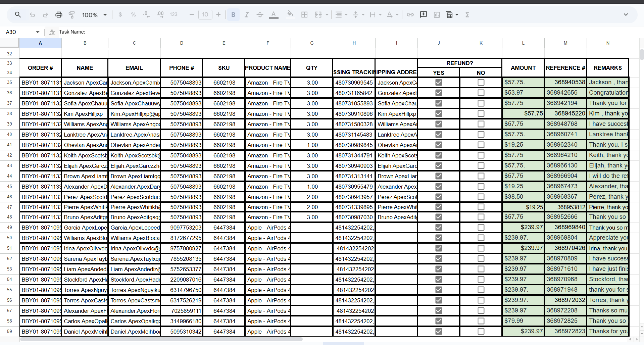Click the font size field showing 10

pos(205,15)
